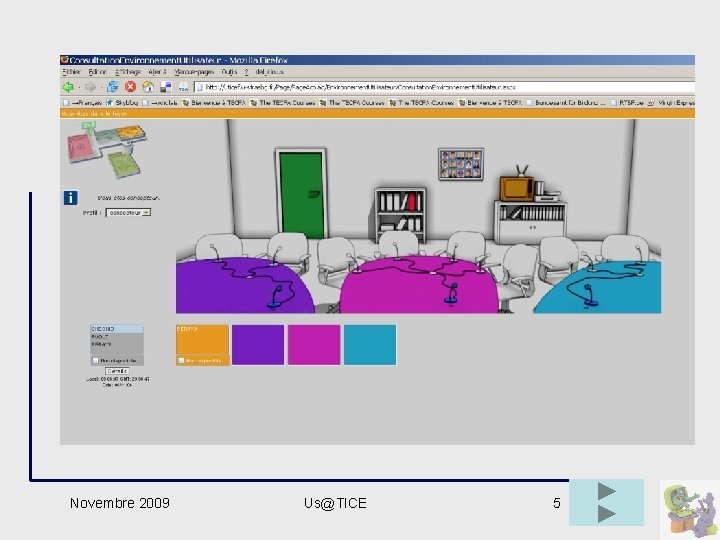720x540 pixels.
Task: Click the microphone on the cyan table
Action: pos(590,295)
